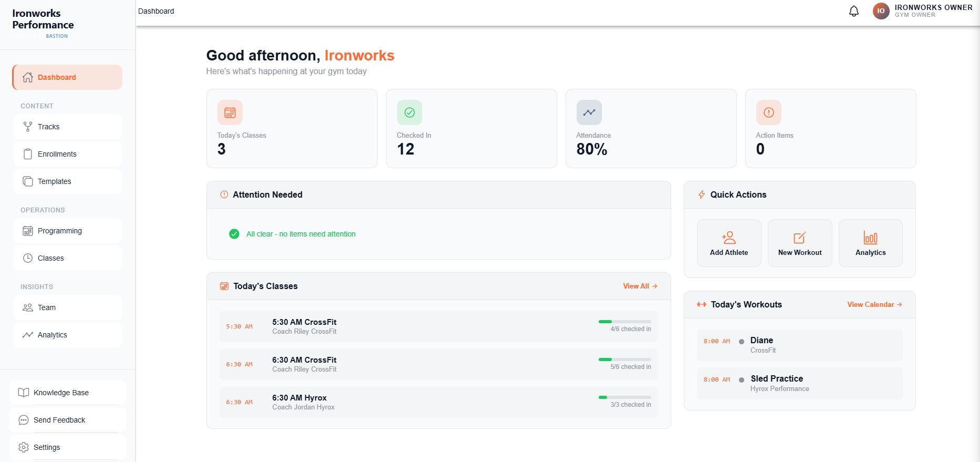
Task: Click the Classes clock icon
Action: [28, 258]
